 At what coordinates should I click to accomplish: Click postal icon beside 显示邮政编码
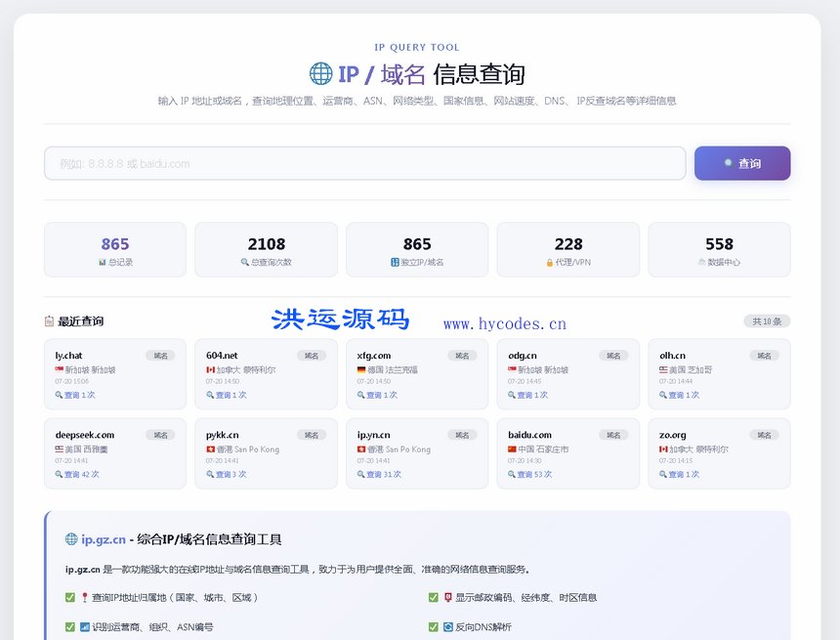pos(448,597)
